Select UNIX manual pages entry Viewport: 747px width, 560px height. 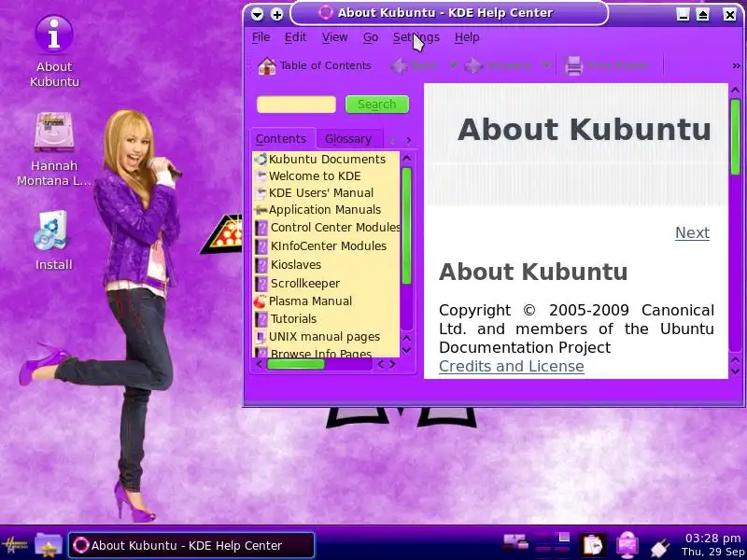326,337
